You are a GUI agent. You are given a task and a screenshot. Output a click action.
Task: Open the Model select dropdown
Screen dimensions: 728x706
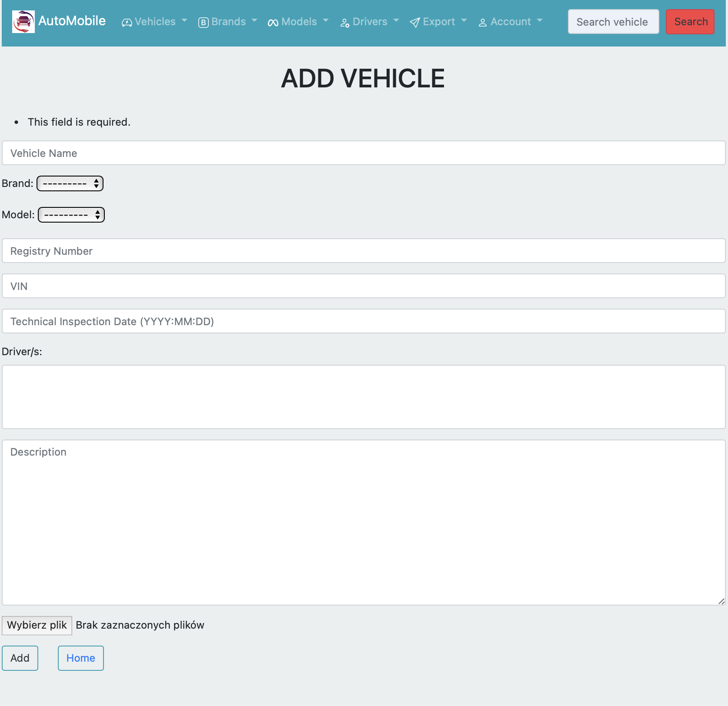pos(71,215)
